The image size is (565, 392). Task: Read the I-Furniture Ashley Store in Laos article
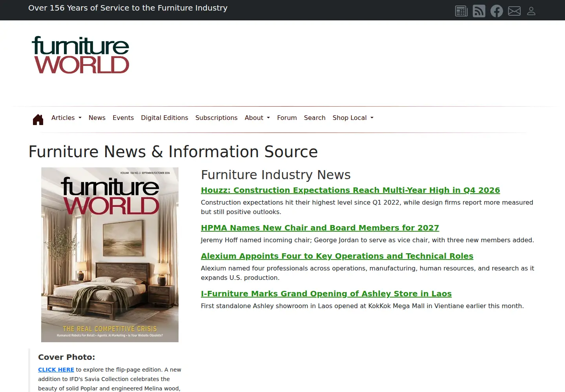(x=326, y=294)
